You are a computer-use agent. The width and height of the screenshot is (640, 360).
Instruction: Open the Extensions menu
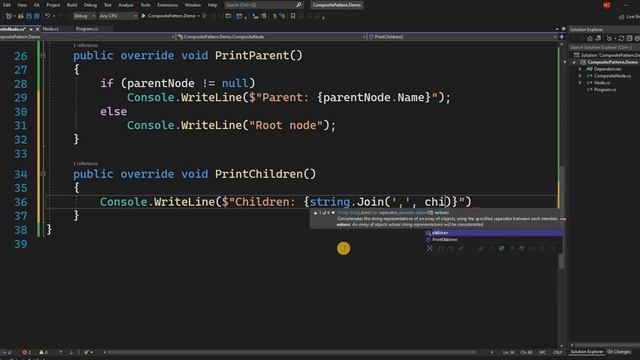click(x=167, y=5)
